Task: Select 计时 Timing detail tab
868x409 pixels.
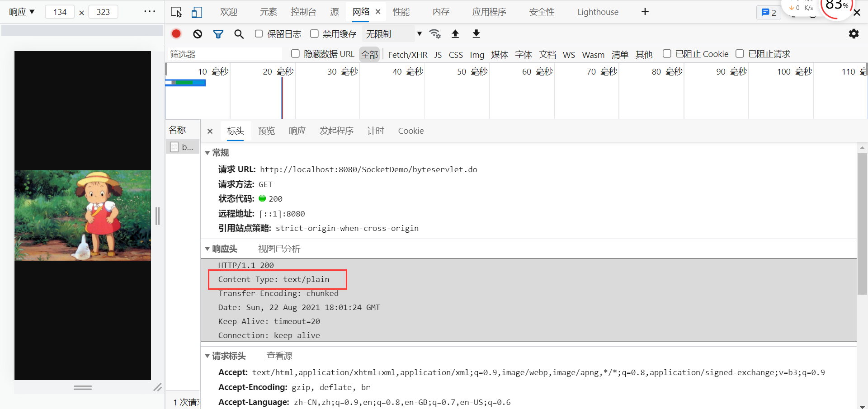Action: 375,131
